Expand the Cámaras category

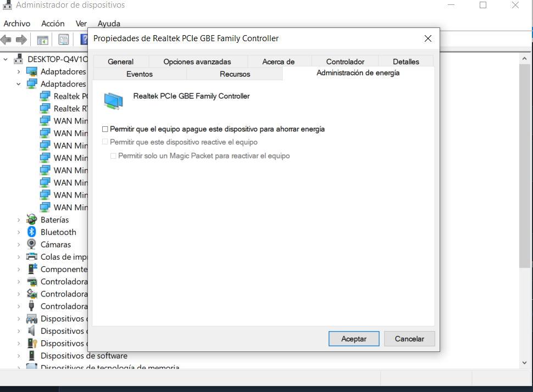click(x=18, y=244)
